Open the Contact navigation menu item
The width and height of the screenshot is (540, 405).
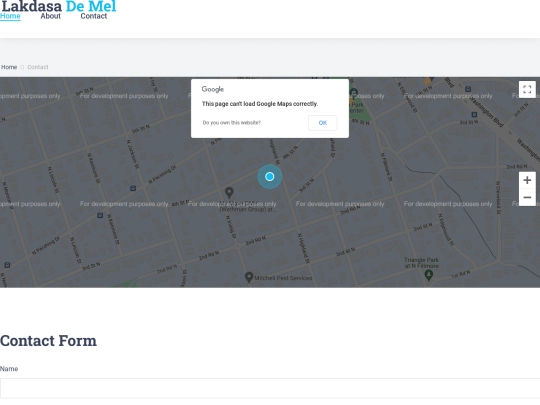tap(94, 16)
